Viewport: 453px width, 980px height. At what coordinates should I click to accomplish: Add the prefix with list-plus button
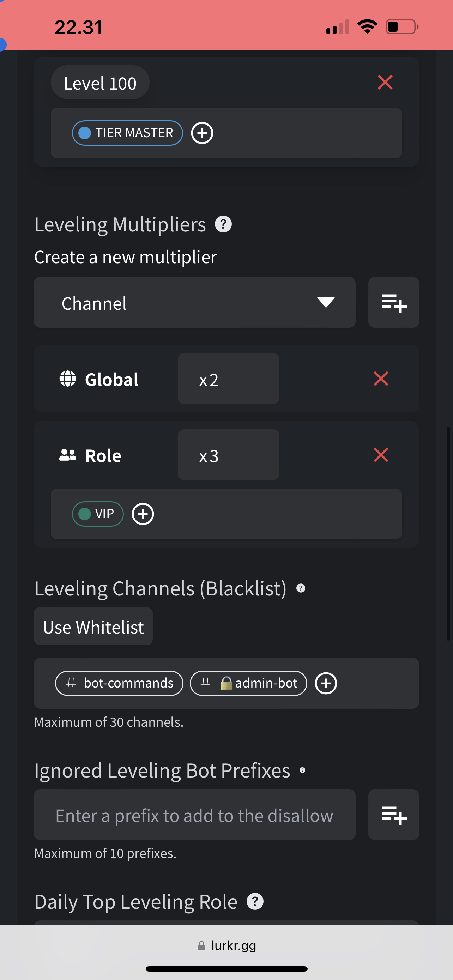coord(393,815)
